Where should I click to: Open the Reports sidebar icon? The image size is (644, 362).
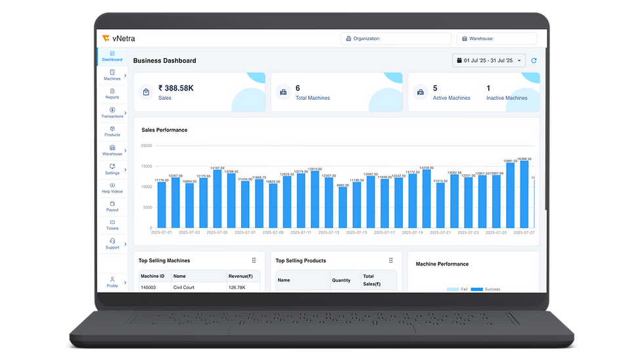coord(112,91)
